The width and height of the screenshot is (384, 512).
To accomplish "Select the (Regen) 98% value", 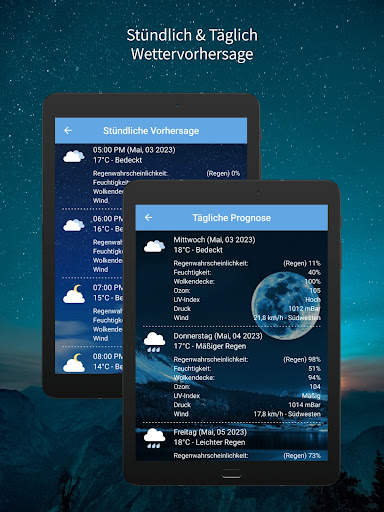I will tap(302, 359).
